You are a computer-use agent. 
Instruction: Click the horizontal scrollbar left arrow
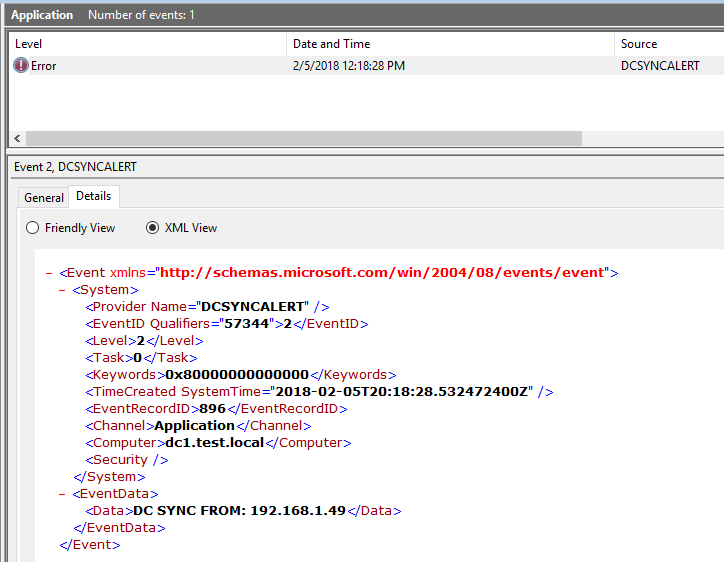point(17,138)
